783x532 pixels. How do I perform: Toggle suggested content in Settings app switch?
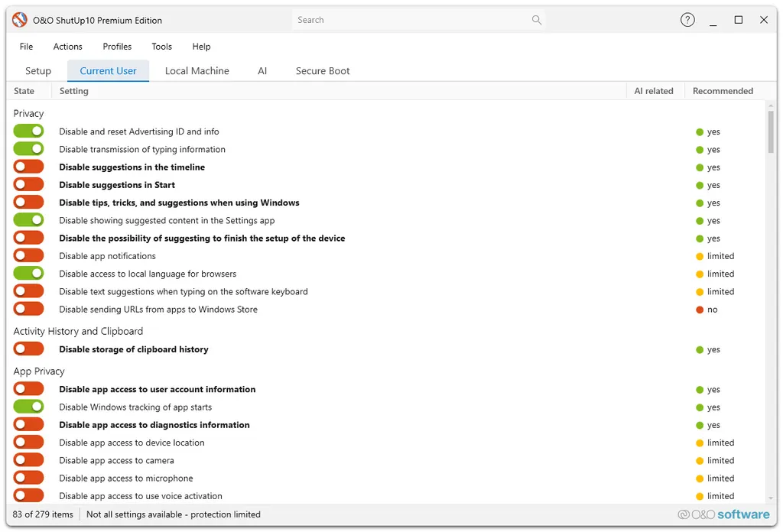pos(28,220)
